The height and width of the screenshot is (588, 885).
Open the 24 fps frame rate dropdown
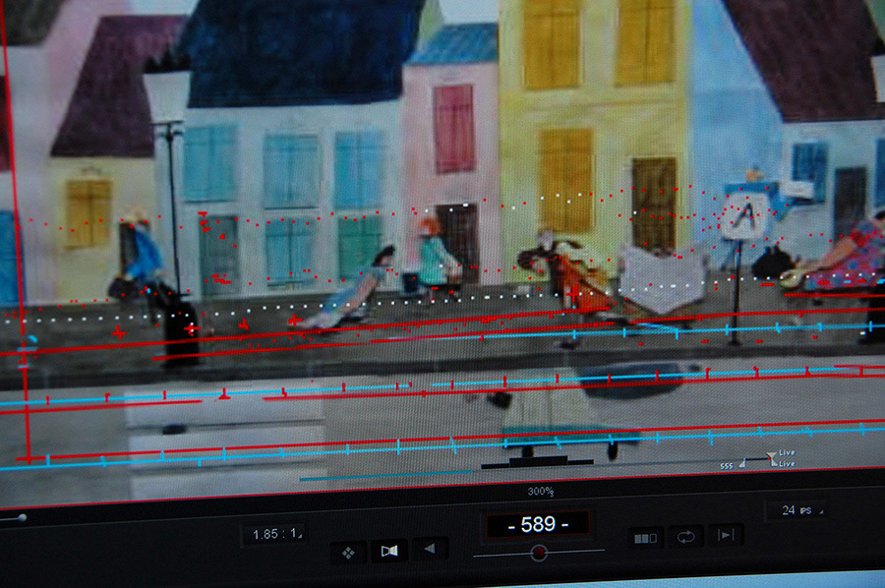click(x=798, y=510)
